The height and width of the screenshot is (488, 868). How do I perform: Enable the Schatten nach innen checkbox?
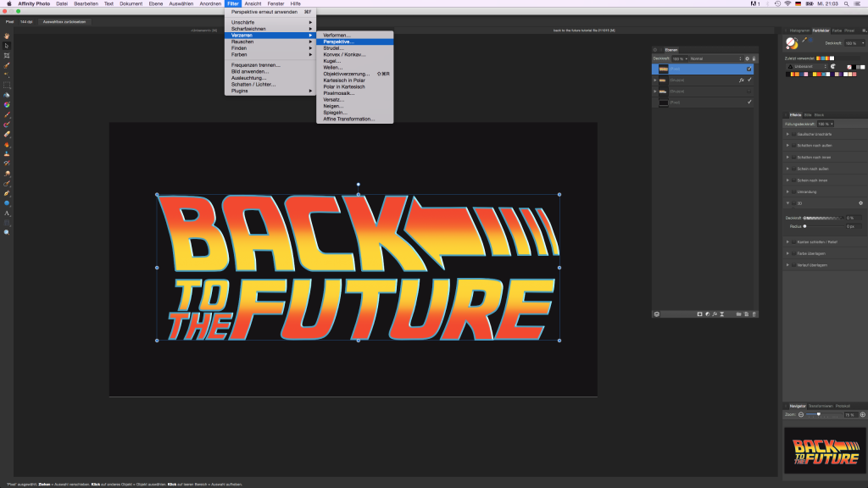click(x=793, y=157)
